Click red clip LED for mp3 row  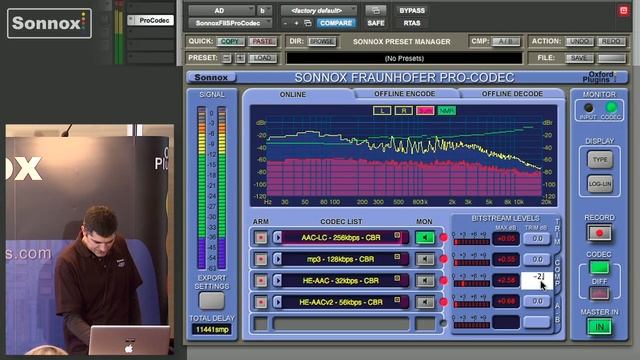(x=443, y=259)
